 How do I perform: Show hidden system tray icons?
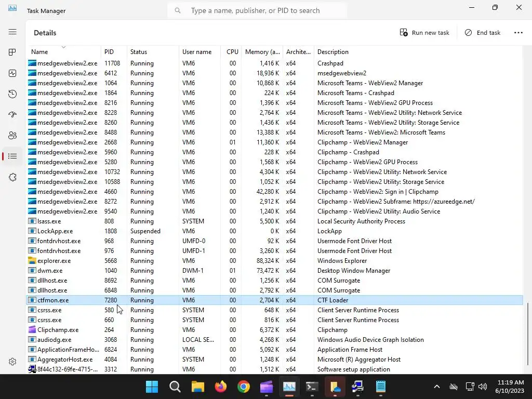(437, 387)
